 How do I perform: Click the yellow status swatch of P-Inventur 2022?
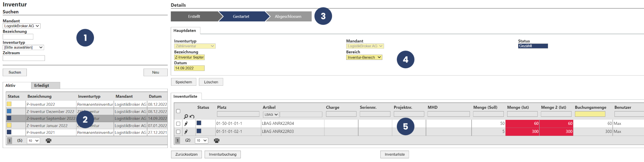point(9,104)
